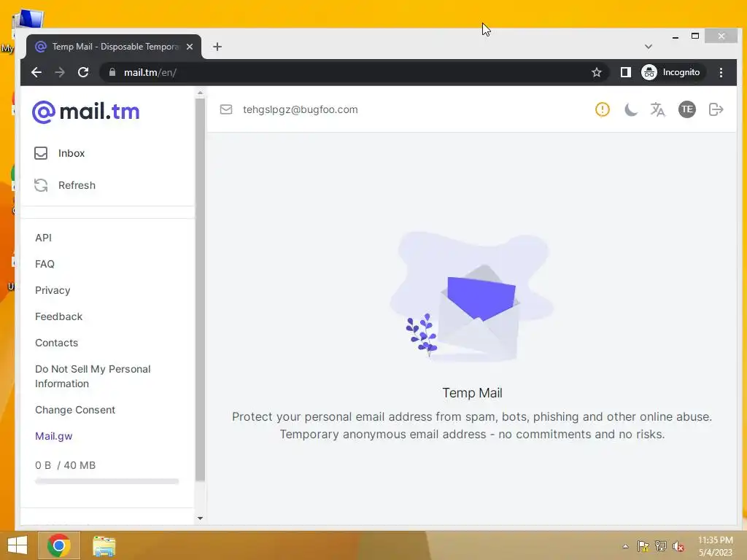Open Do Not Sell My Personal Information

[93, 376]
